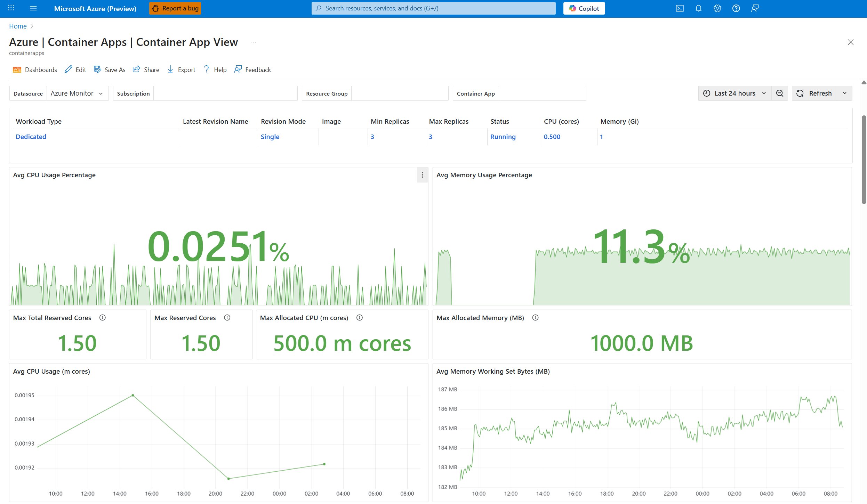Open the help question mark icon

click(x=736, y=8)
